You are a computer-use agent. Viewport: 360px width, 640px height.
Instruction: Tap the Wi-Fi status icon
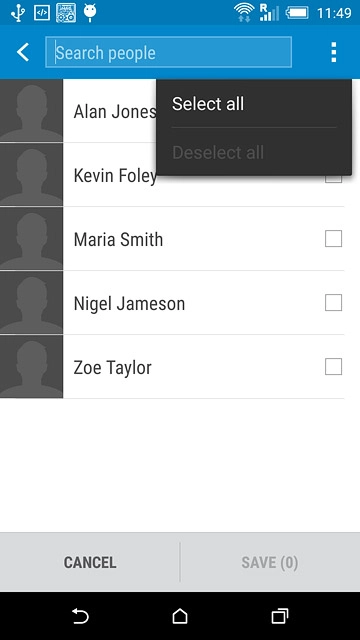coord(244,12)
